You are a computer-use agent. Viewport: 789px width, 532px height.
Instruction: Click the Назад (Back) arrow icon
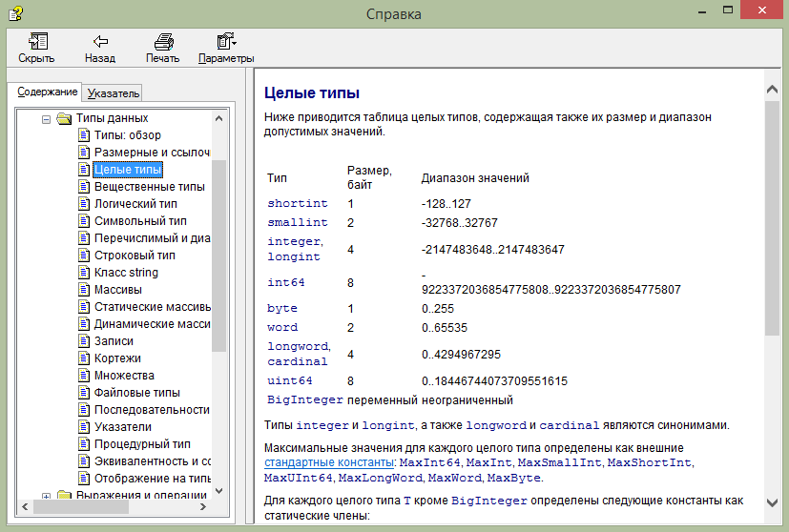coord(100,41)
